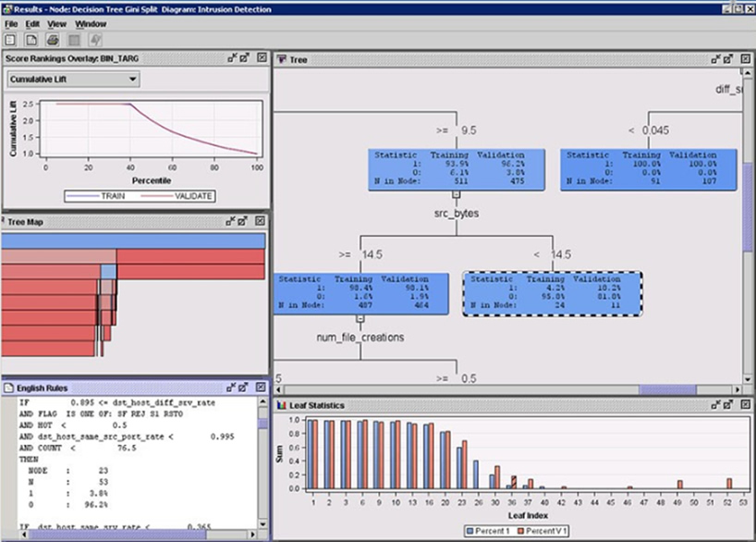Screen dimensions: 756x542
Task: Minimize the Score Rankings Overlay panel
Action: tap(232, 58)
